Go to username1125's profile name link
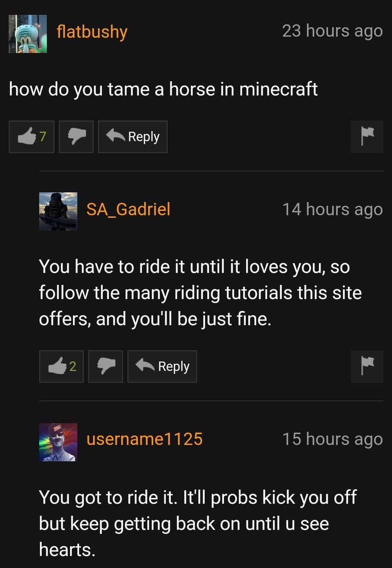Screen dimensions: 392x568 click(144, 439)
